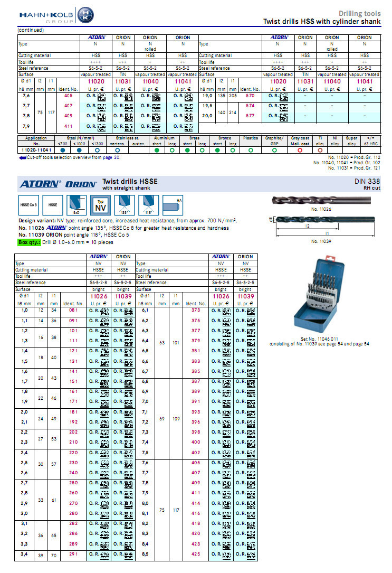Click ident number 425 for diameter 8,5
392x573 pixels.
click(196, 555)
